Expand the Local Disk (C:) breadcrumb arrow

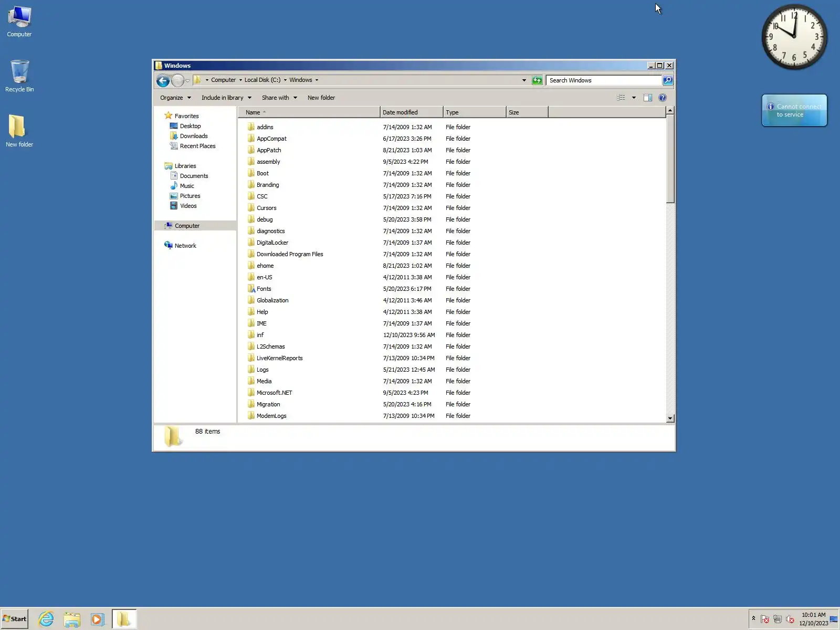pos(285,80)
